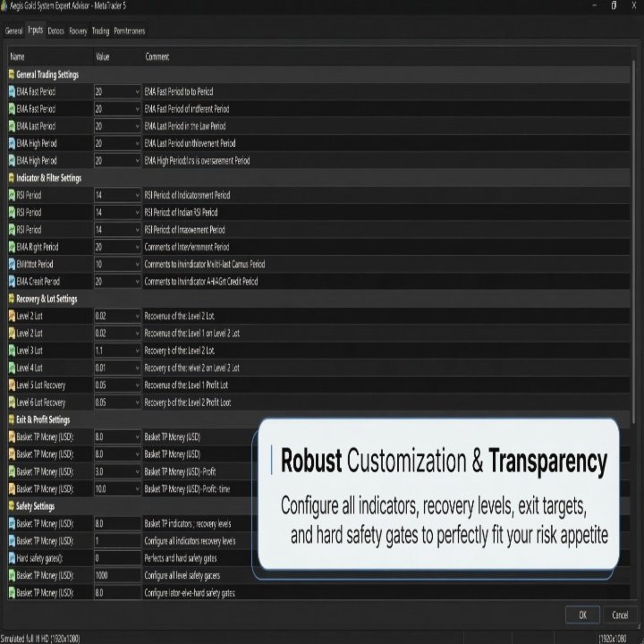Click icon of RSI Period row commented 'Indian RSI Period'

[12, 212]
